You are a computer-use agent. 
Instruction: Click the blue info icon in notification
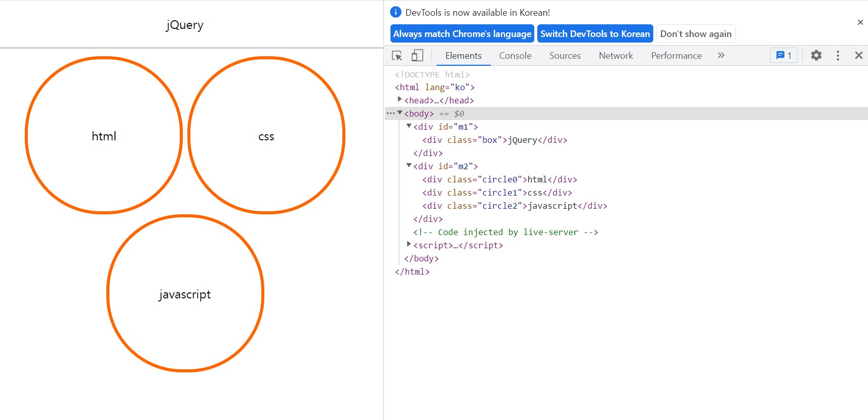(x=396, y=12)
